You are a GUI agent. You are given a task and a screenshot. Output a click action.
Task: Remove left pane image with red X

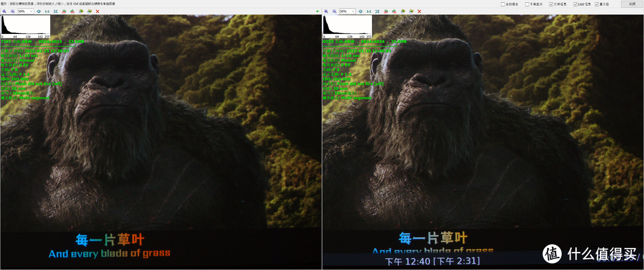click(x=97, y=11)
